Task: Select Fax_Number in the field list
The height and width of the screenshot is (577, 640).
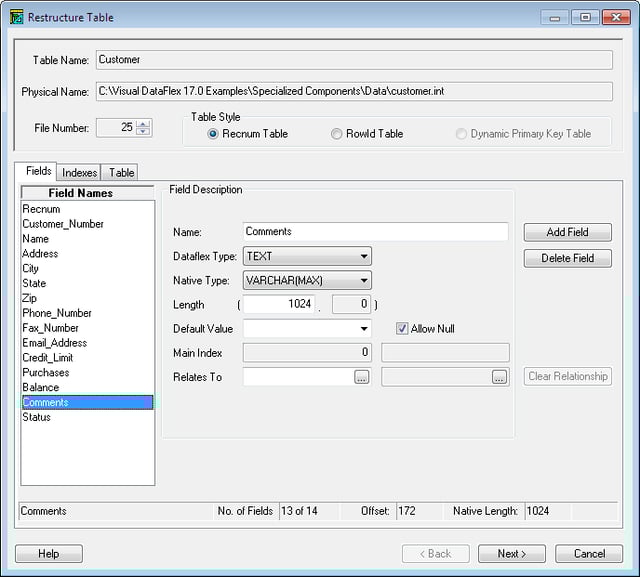Action: 88,328
